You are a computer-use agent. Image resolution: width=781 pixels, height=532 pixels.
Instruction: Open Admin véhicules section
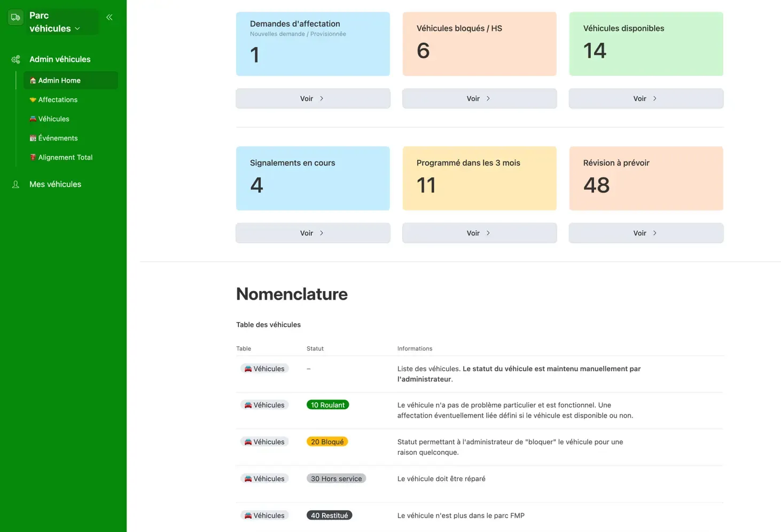[60, 59]
